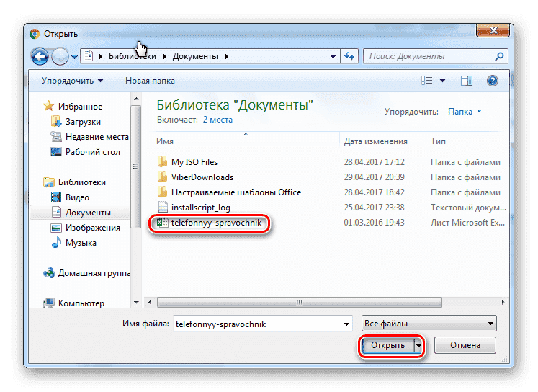Image resolution: width=538 pixels, height=392 pixels.
Task: Click the refresh icon beside address bar
Action: point(349,56)
